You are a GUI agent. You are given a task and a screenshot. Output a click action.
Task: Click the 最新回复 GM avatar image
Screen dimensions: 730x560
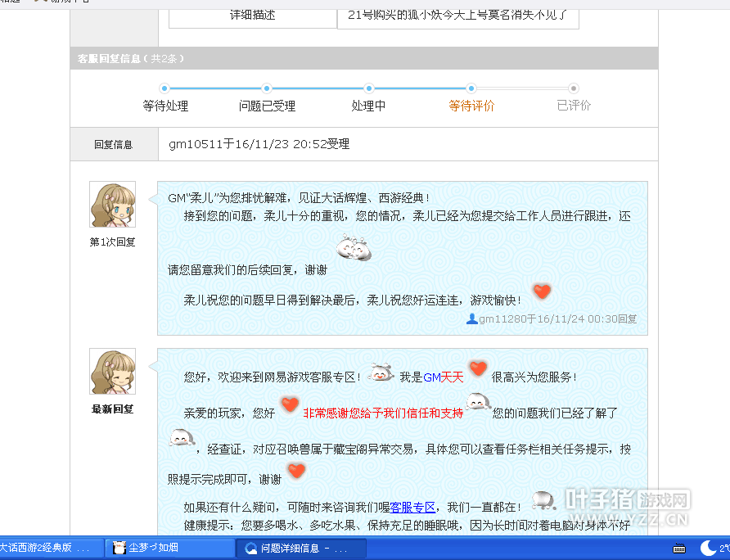112,372
